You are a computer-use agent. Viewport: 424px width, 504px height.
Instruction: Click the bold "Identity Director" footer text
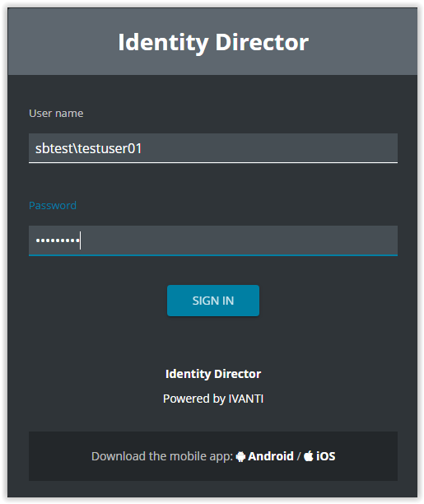coord(213,374)
